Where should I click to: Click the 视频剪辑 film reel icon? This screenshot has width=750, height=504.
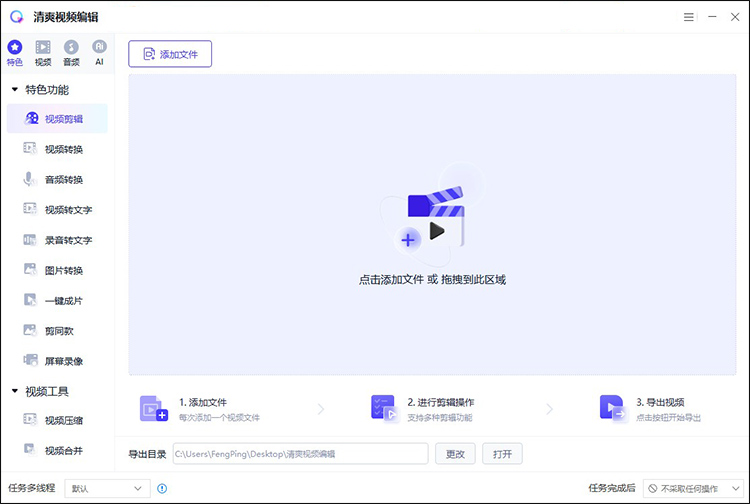pyautogui.click(x=32, y=118)
